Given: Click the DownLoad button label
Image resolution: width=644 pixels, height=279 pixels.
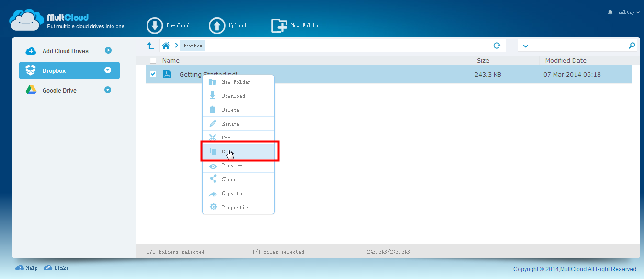Looking at the screenshot, I should point(178,25).
